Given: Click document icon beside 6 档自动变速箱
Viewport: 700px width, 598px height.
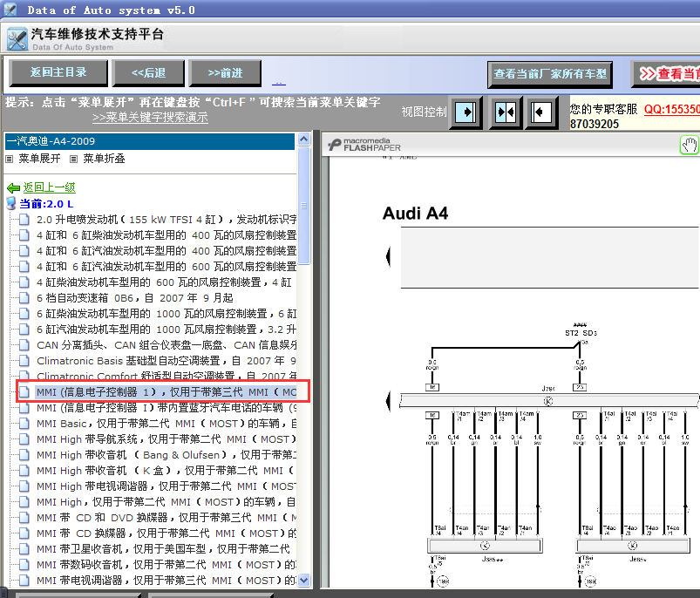Looking at the screenshot, I should pyautogui.click(x=24, y=298).
